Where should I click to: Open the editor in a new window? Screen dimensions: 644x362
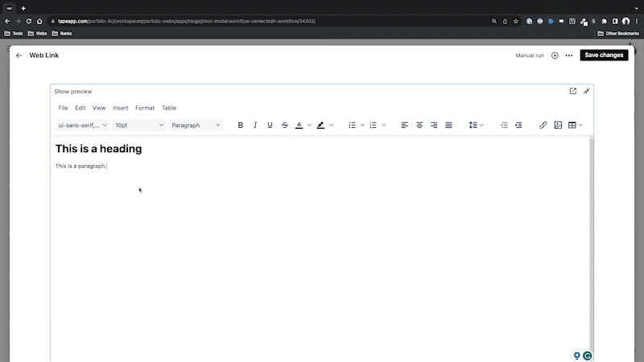coord(573,91)
